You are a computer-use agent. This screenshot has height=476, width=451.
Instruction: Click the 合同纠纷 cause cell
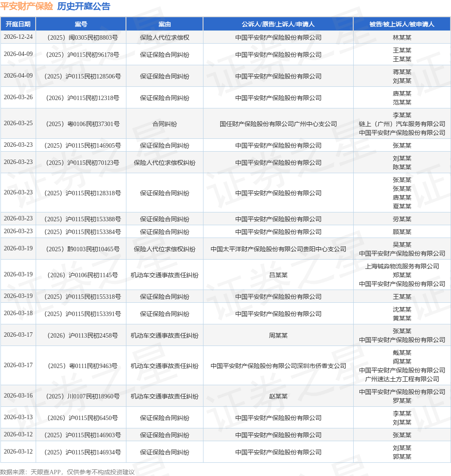165,124
